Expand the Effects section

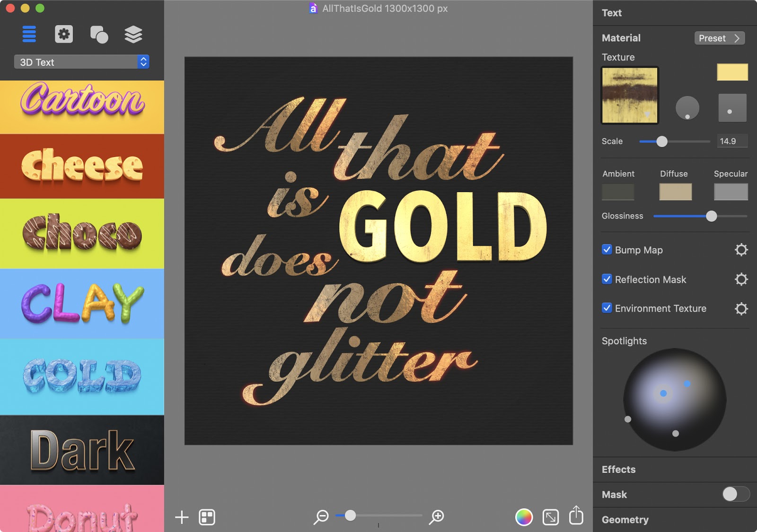(618, 470)
